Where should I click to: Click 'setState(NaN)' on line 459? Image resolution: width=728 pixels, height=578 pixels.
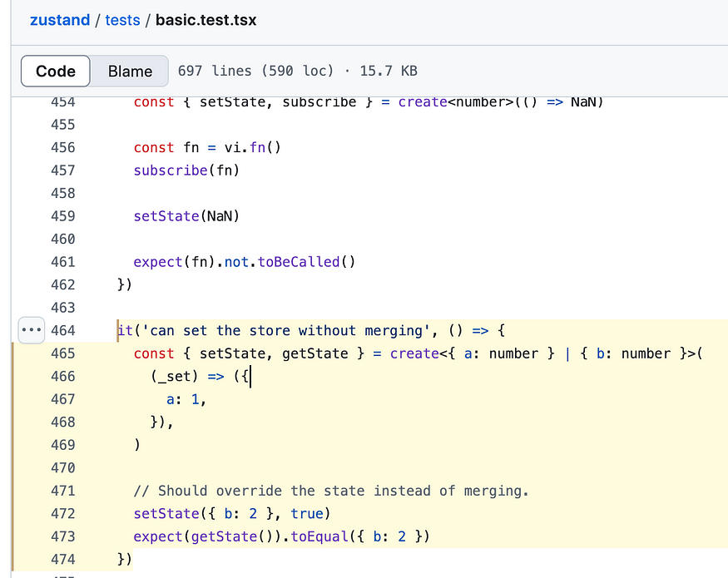pos(186,216)
